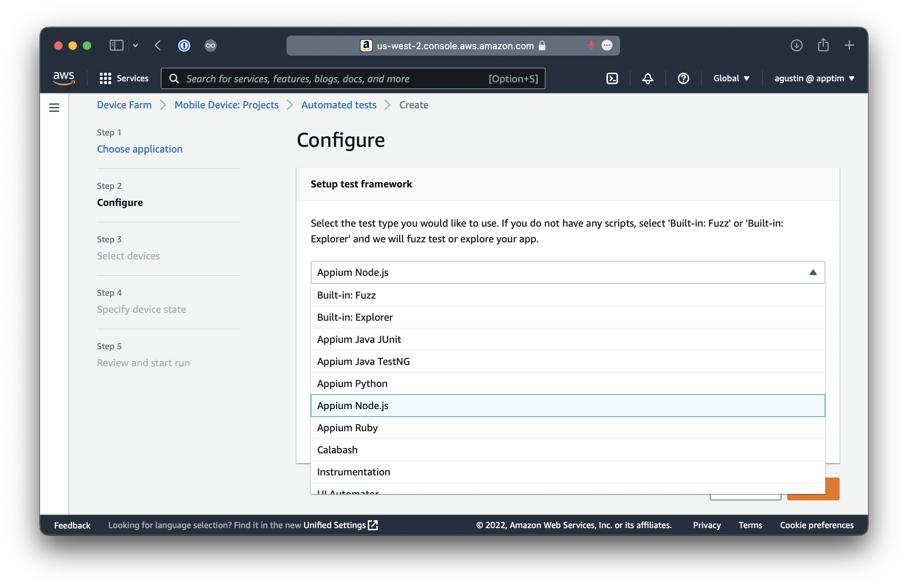Select Calabash test type

(x=337, y=450)
